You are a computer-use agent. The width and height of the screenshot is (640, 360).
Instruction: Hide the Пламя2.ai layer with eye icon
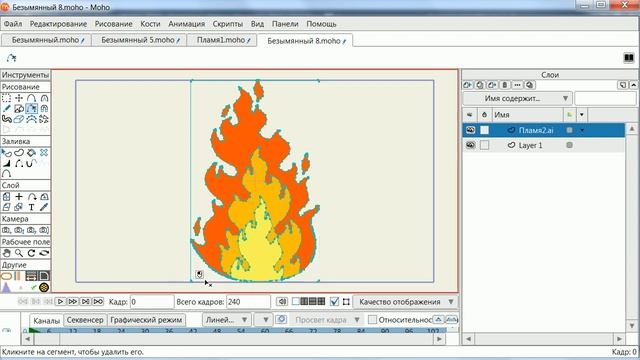470,130
